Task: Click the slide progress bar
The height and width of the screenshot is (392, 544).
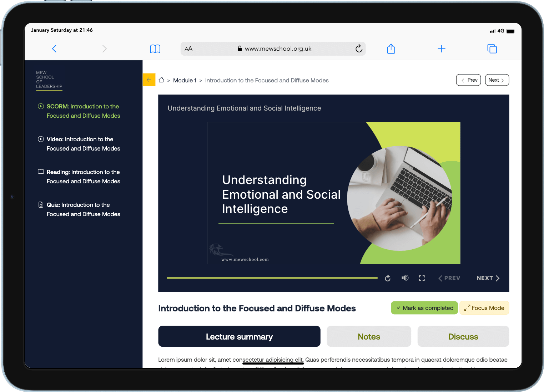Action: click(x=272, y=278)
